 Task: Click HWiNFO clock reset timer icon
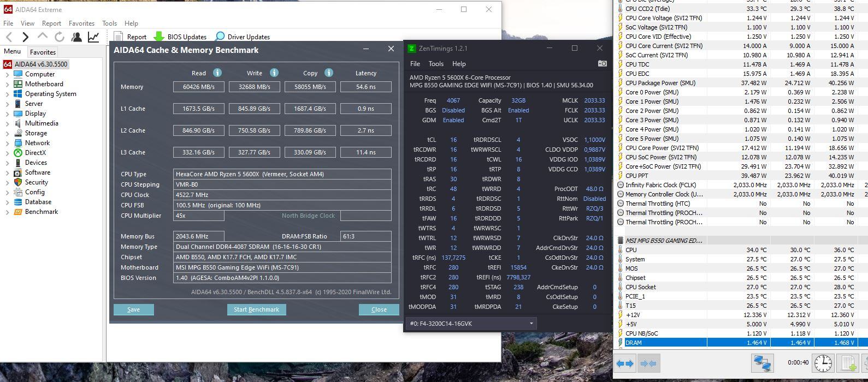click(823, 363)
